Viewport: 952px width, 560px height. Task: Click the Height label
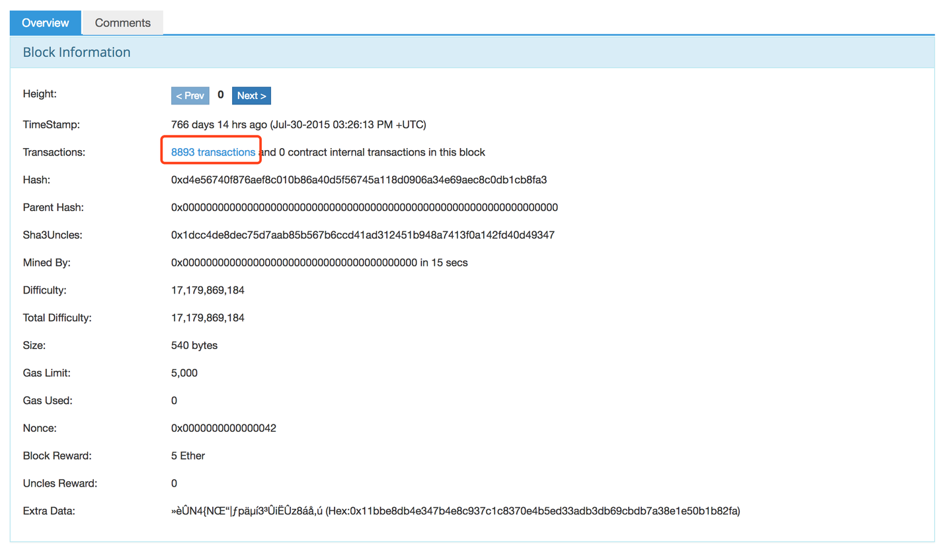(x=40, y=94)
